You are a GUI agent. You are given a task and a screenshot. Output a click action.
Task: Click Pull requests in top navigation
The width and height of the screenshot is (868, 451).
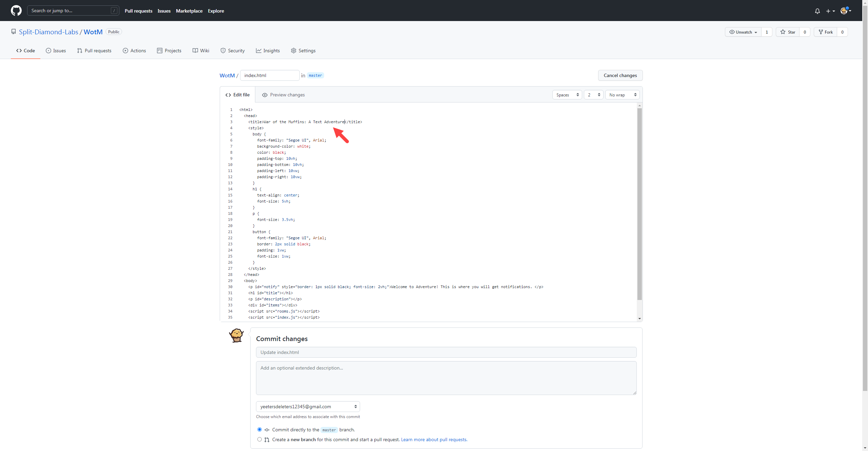tap(138, 11)
